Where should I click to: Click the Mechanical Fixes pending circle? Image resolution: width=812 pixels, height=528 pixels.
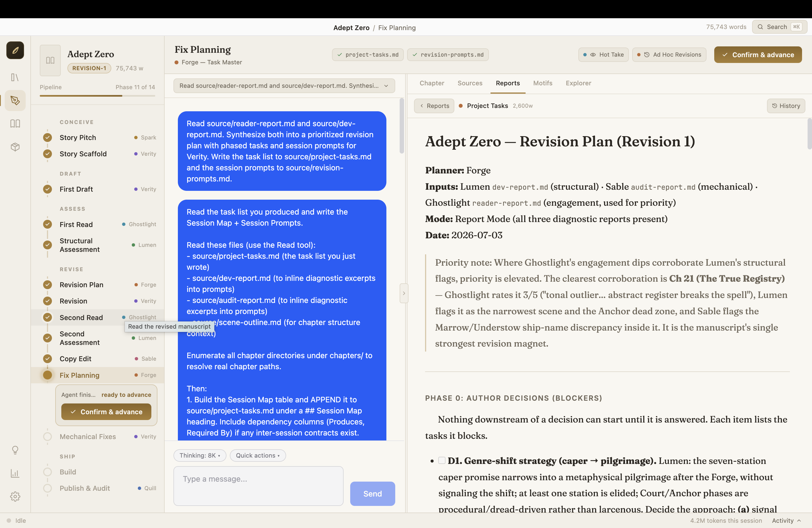[48, 437]
